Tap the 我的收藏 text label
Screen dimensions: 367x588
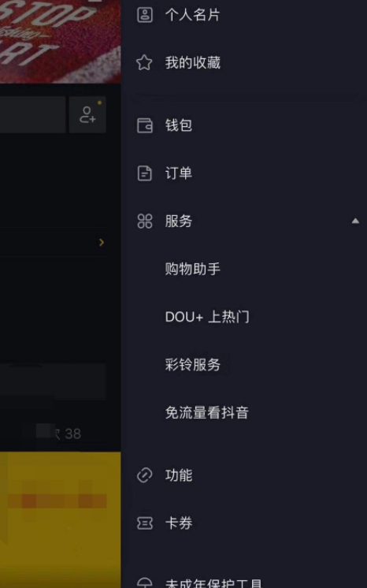pyautogui.click(x=193, y=62)
